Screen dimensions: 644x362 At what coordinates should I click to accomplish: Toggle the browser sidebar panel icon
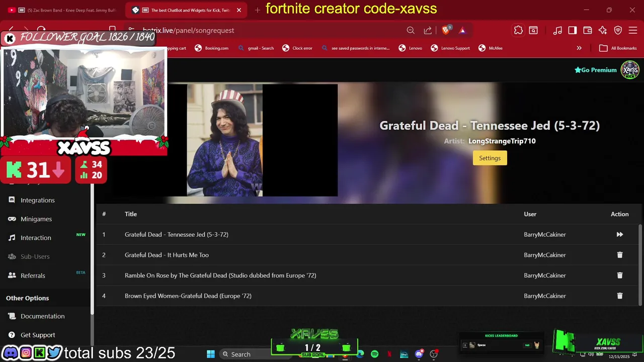point(573,30)
